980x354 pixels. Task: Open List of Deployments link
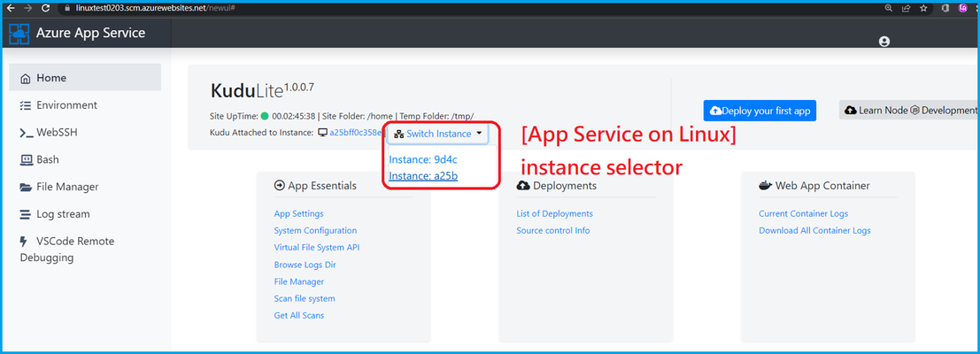pyautogui.click(x=554, y=213)
